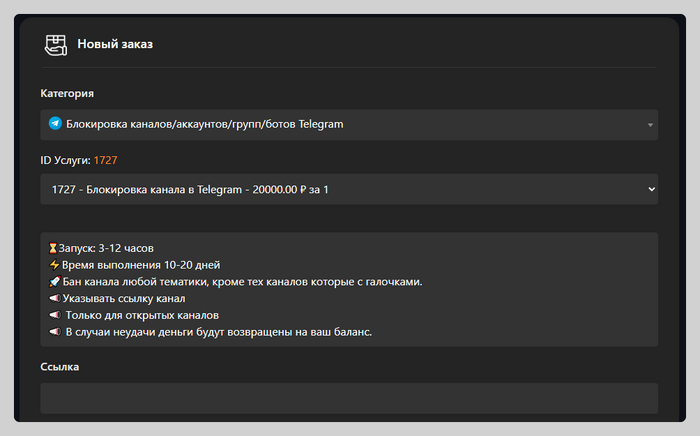Click the refund notice line about ваш баланс
The height and width of the screenshot is (436, 700).
218,332
